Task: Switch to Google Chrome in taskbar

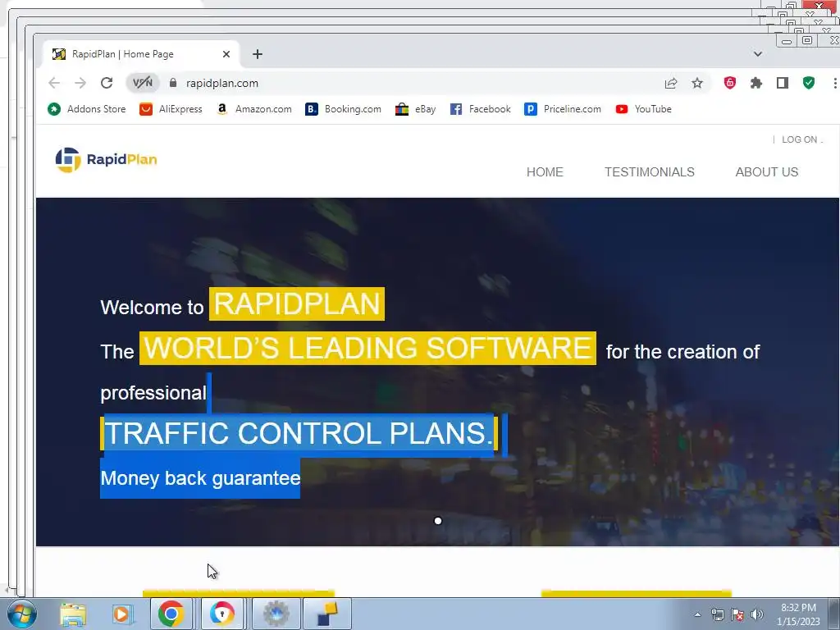Action: pos(171,614)
